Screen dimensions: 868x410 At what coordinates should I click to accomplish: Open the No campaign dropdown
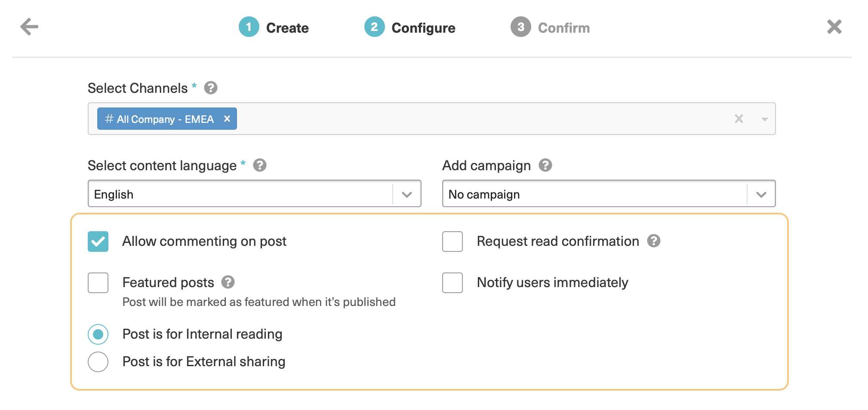(x=761, y=194)
